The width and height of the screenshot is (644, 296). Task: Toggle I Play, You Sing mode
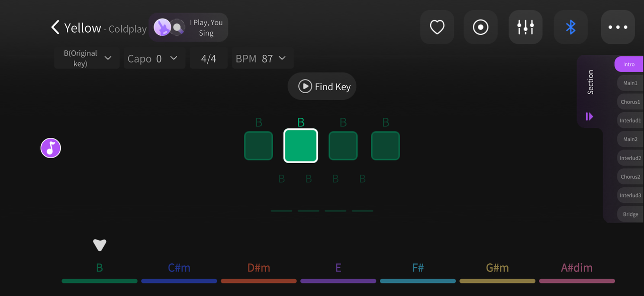point(189,27)
